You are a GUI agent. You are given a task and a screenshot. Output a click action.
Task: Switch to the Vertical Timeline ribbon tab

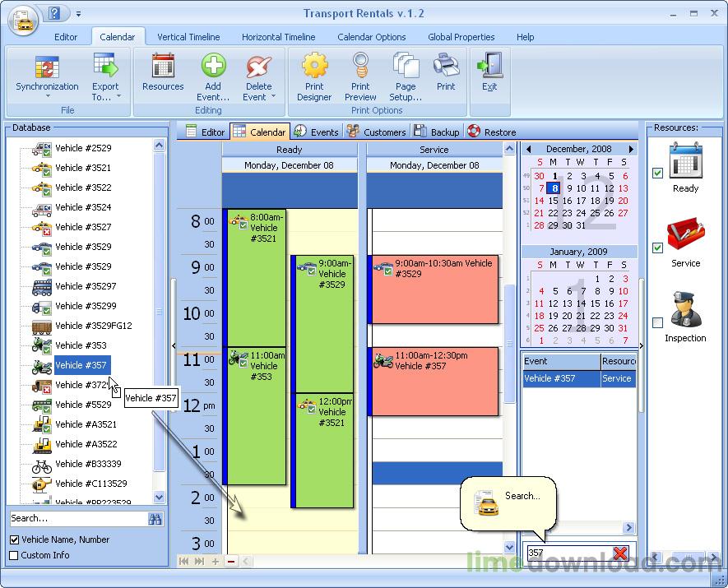(188, 37)
